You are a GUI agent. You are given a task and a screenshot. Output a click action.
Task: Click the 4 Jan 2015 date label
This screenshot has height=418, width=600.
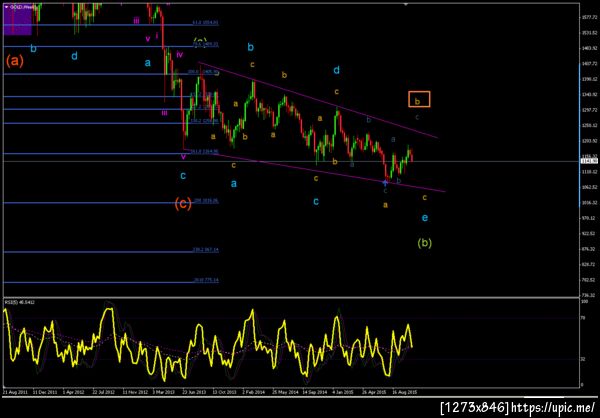pos(343,392)
